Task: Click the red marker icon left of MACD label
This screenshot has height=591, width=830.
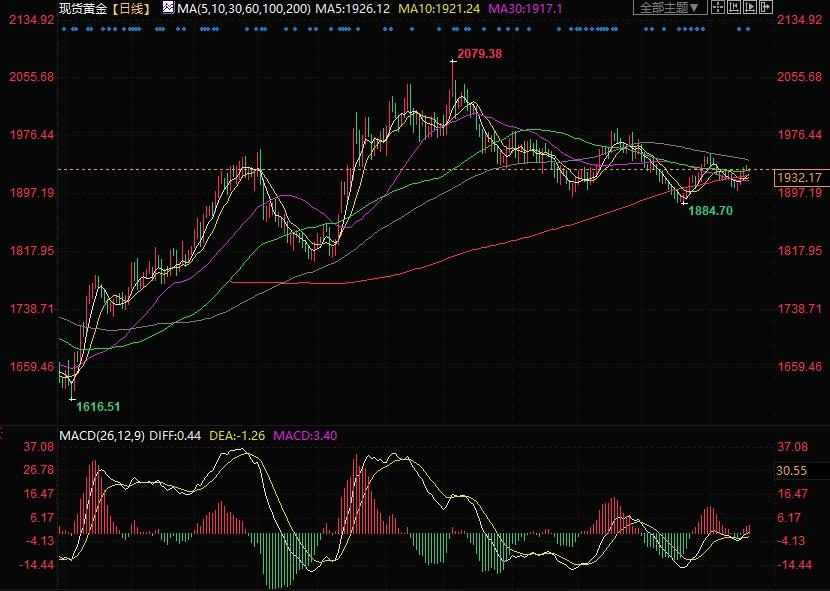Action: click(x=3, y=435)
